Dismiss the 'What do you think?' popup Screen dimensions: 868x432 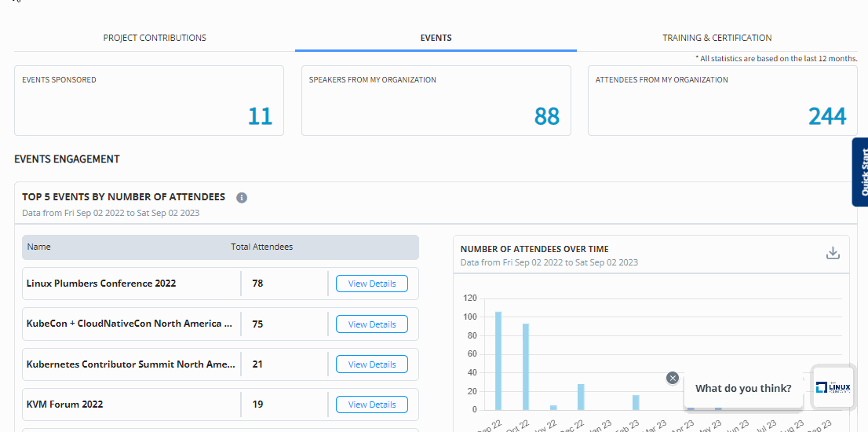(672, 378)
